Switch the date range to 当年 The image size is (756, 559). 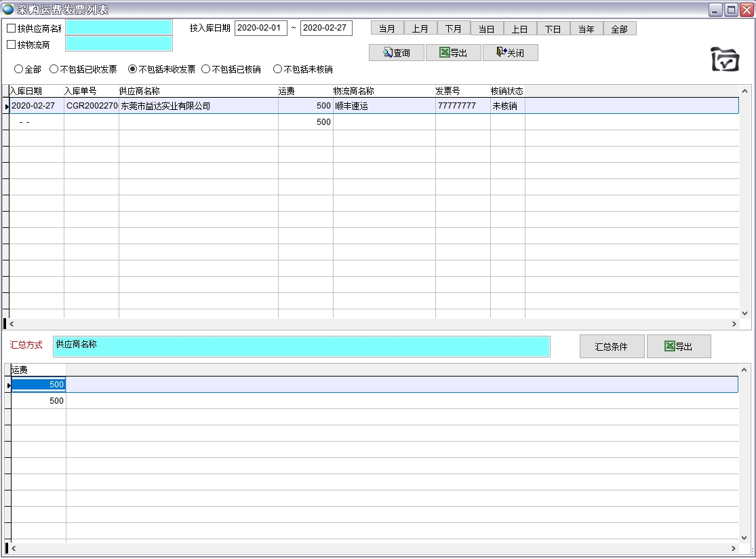coord(586,28)
